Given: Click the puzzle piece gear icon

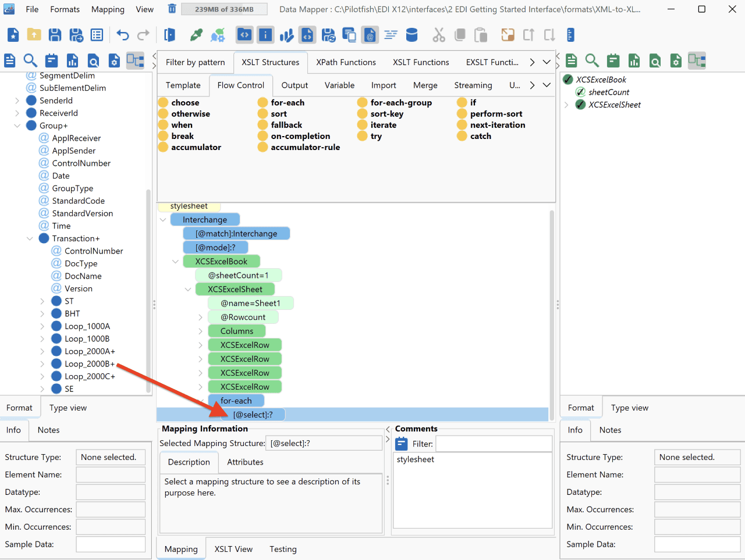Looking at the screenshot, I should (218, 35).
